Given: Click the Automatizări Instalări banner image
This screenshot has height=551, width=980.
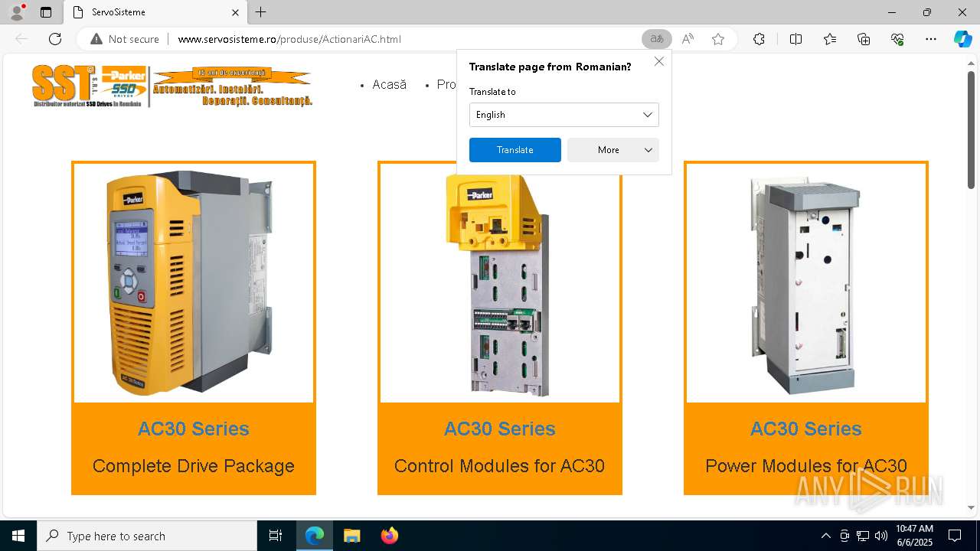Looking at the screenshot, I should pyautogui.click(x=233, y=86).
